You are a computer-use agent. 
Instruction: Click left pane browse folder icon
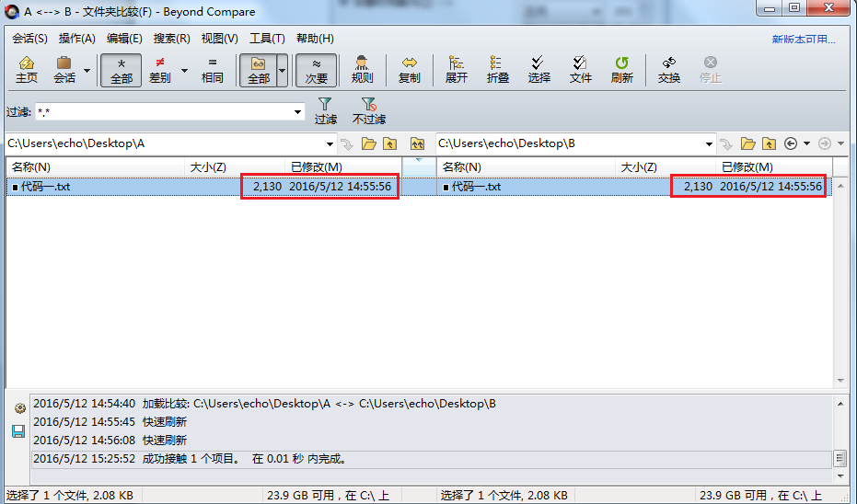pyautogui.click(x=369, y=143)
